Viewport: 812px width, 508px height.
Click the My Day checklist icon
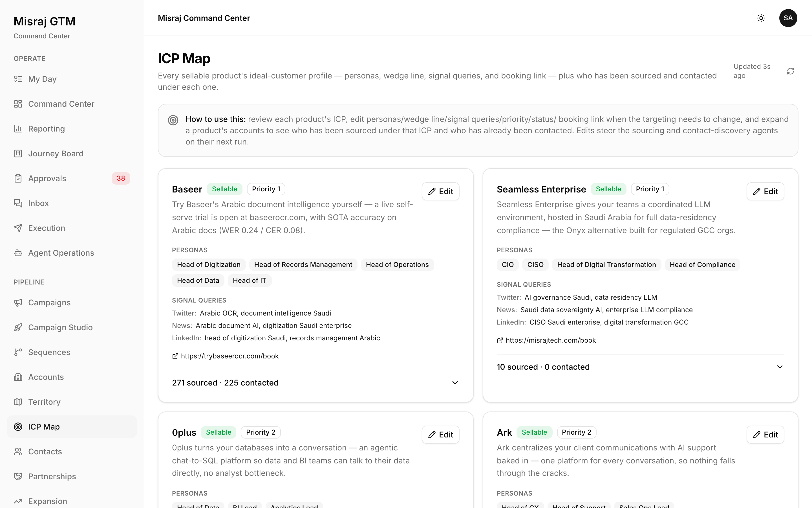(x=18, y=79)
